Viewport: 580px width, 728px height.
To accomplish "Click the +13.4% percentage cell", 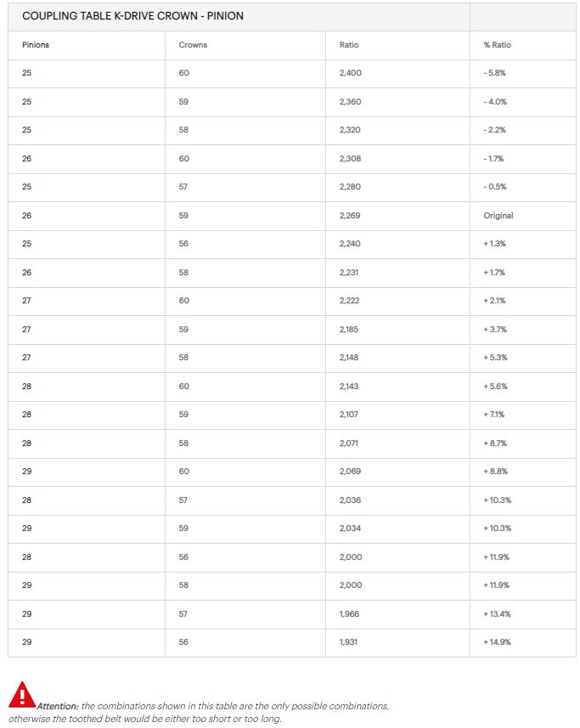I will pos(497,613).
